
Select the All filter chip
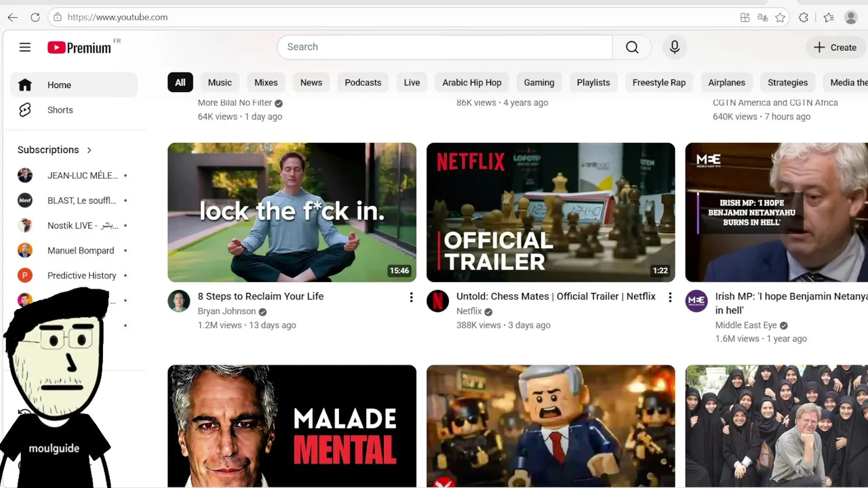[x=180, y=83]
